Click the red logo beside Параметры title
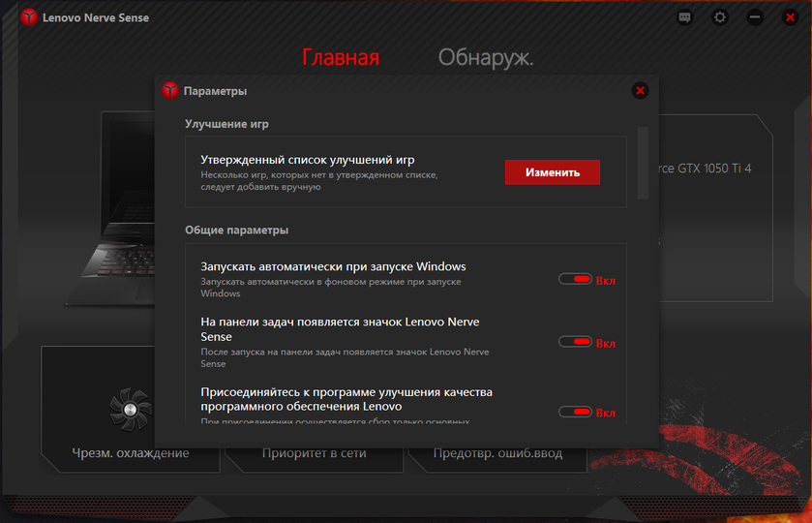Image resolution: width=812 pixels, height=523 pixels. coord(170,91)
